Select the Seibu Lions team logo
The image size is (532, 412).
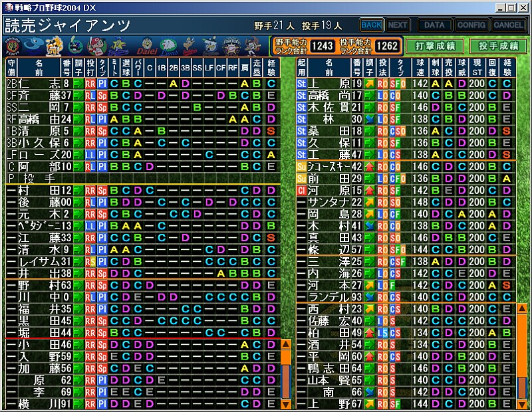point(169,47)
